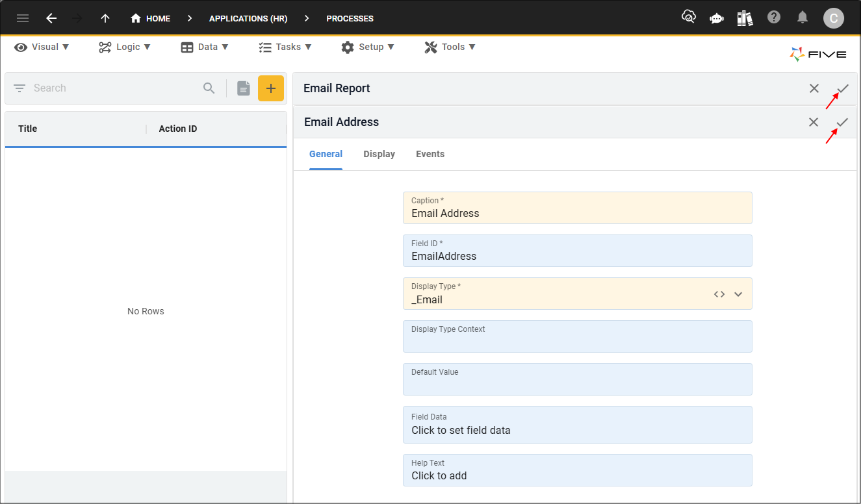Expand the Data menu

click(x=205, y=47)
